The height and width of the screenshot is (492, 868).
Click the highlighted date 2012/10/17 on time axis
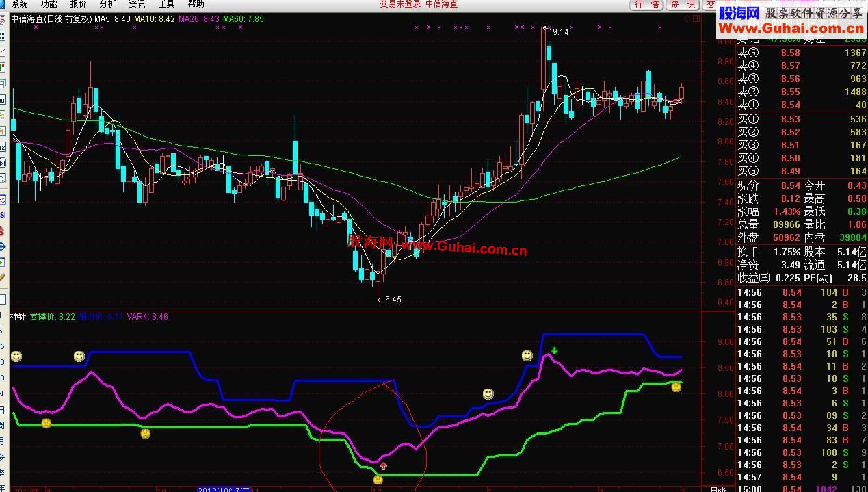(223, 489)
